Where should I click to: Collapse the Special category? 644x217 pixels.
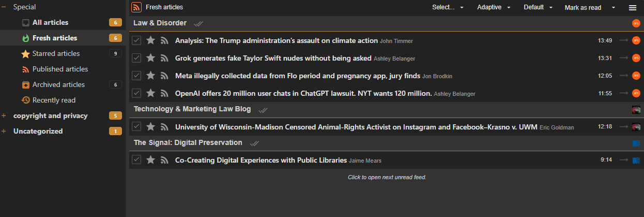(4, 7)
